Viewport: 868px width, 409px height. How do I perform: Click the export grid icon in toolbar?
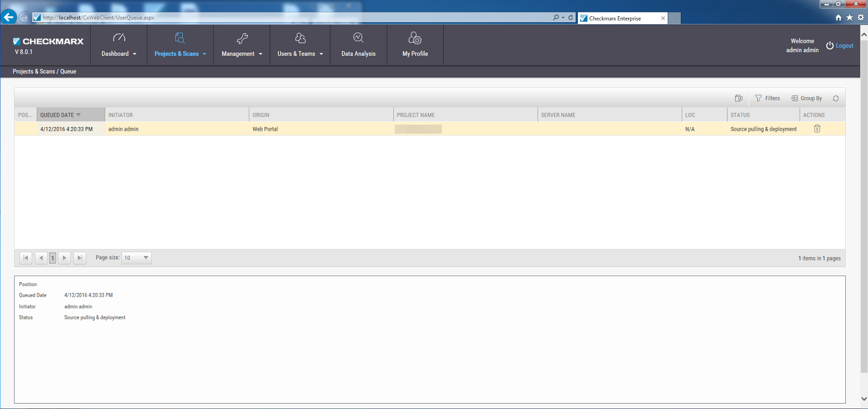point(739,98)
